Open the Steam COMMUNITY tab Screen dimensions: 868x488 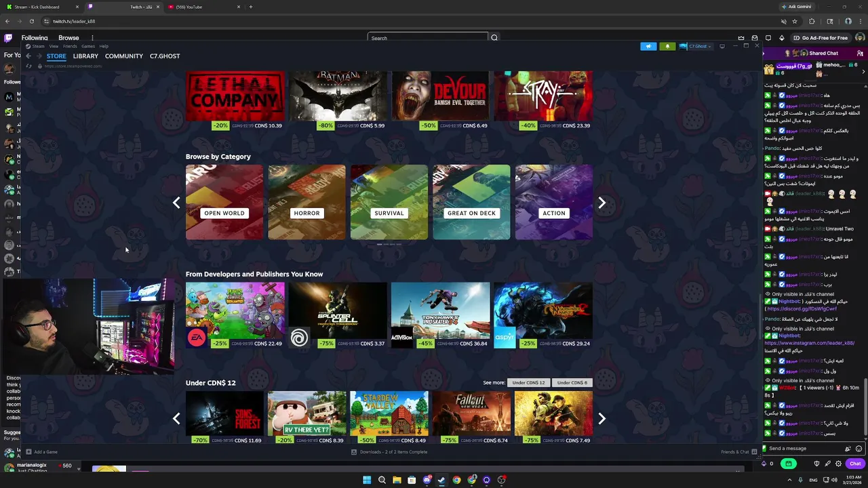[x=124, y=56]
